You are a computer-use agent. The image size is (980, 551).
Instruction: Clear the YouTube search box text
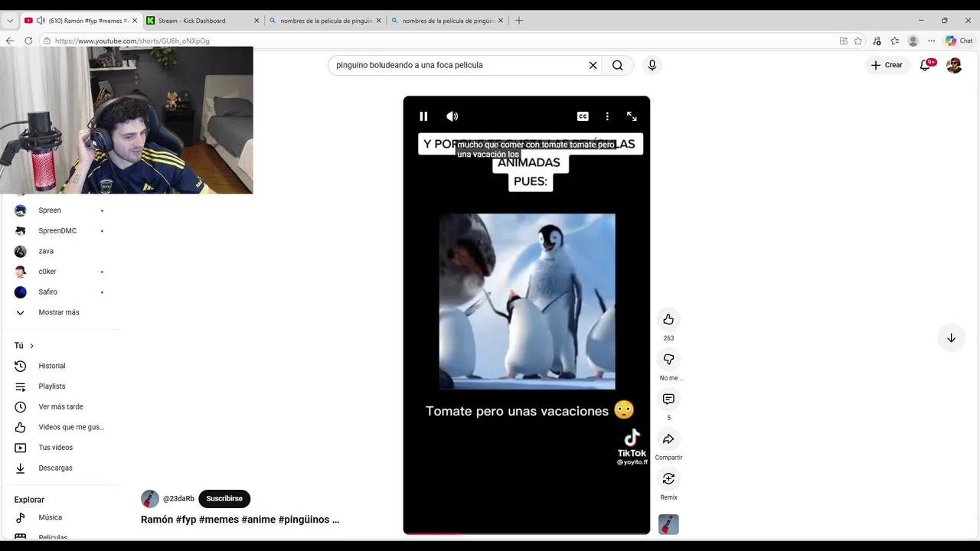tap(593, 65)
